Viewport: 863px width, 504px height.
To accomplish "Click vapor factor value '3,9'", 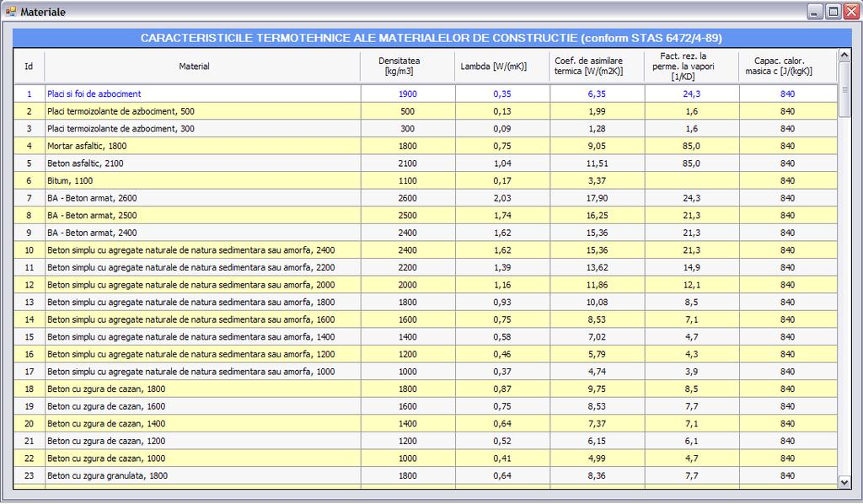I will coord(691,372).
